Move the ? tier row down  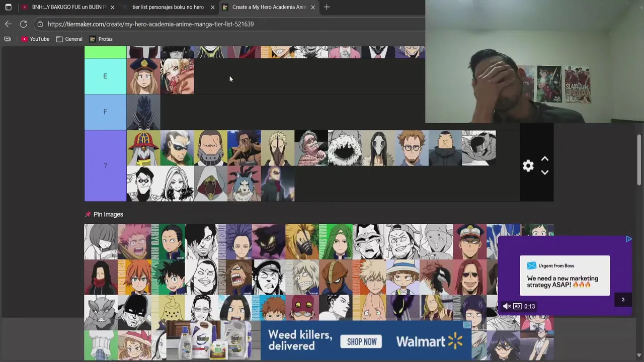pyautogui.click(x=544, y=172)
